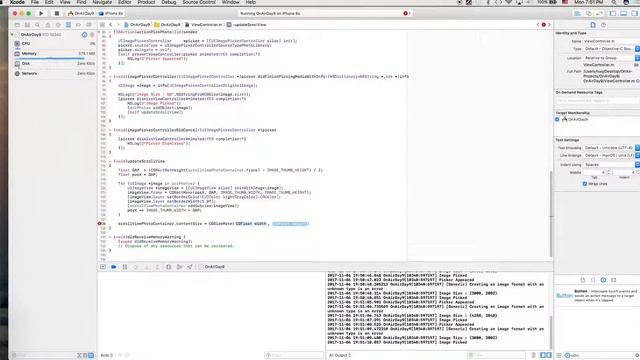Click the related items grid icon in jump bar

tap(102, 25)
